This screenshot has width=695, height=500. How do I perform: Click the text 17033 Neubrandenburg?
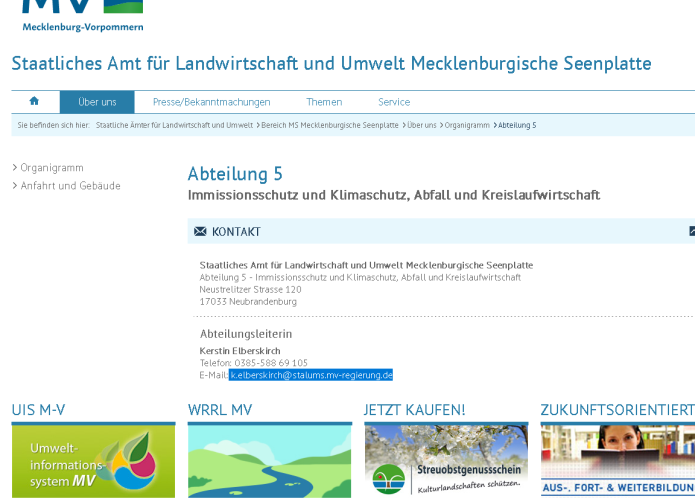tap(248, 301)
